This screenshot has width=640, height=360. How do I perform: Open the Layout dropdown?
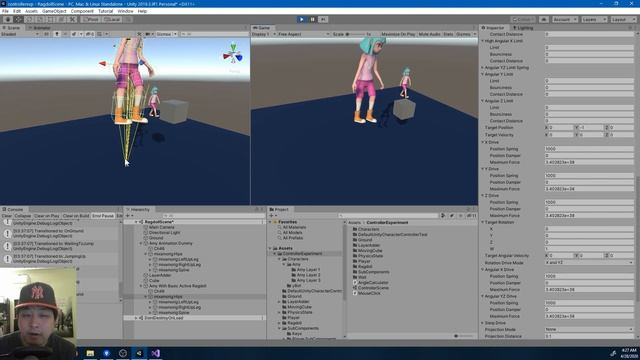(x=623, y=19)
